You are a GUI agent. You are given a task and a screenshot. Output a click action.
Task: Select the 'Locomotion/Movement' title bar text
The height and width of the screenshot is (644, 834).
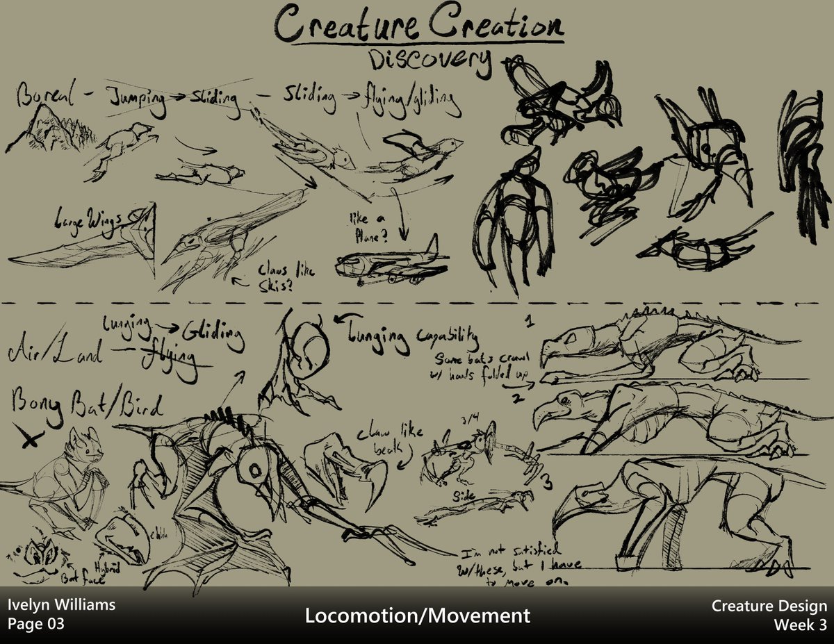[417, 616]
